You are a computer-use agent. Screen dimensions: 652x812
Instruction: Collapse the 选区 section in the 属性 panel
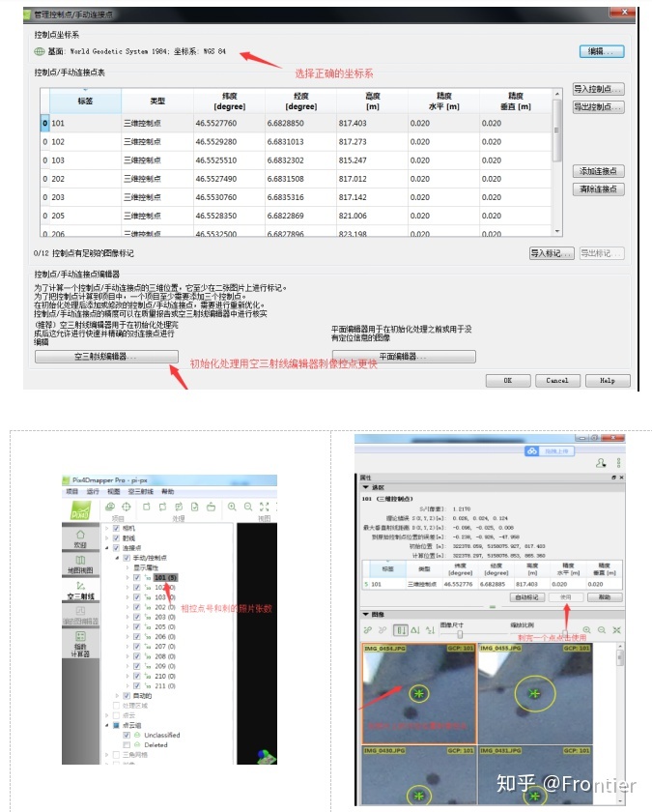366,487
